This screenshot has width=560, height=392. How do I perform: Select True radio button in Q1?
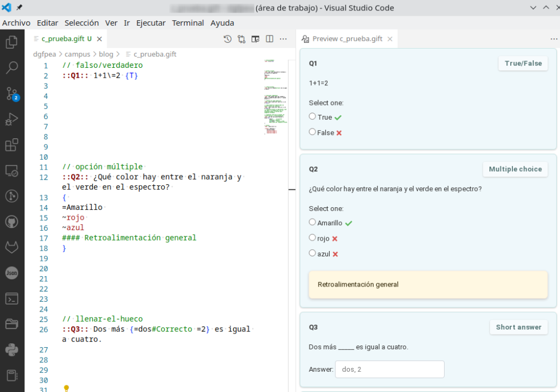click(x=312, y=116)
